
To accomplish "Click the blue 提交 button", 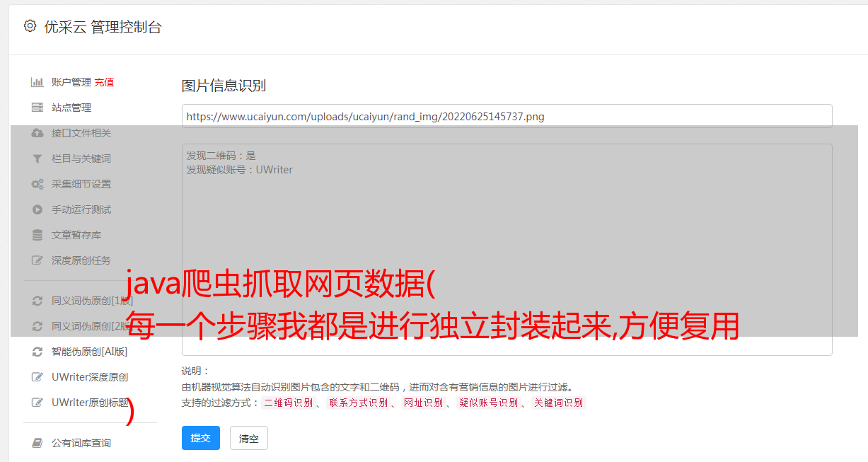I will click(201, 438).
